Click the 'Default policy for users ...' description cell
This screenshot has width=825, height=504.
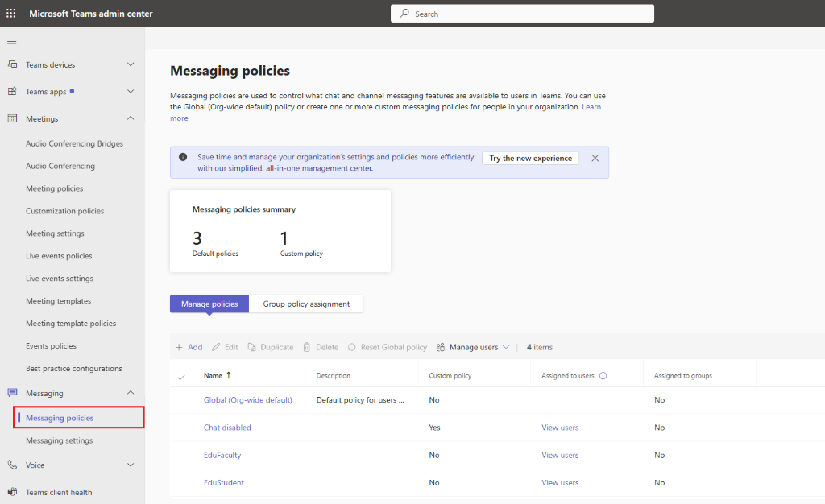[360, 400]
